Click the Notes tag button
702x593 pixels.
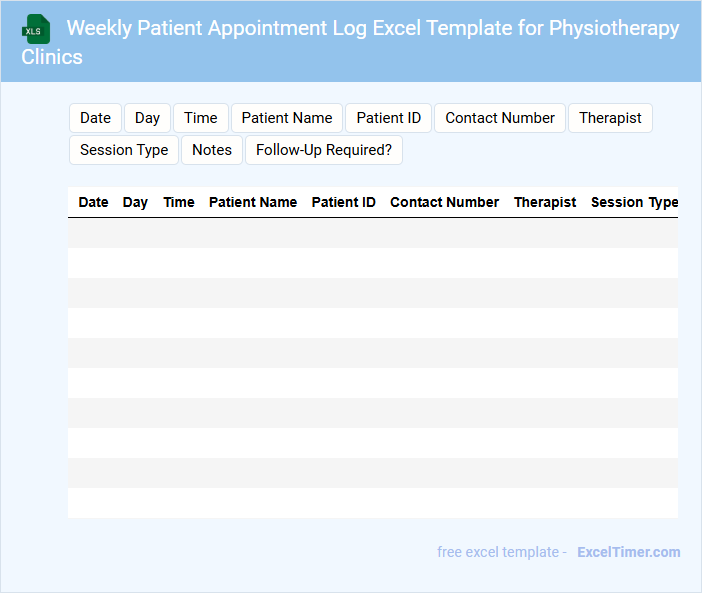[212, 150]
